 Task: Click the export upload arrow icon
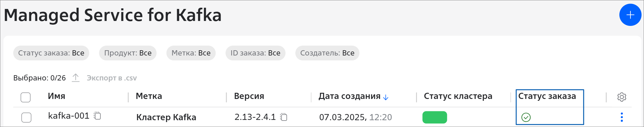coord(76,78)
